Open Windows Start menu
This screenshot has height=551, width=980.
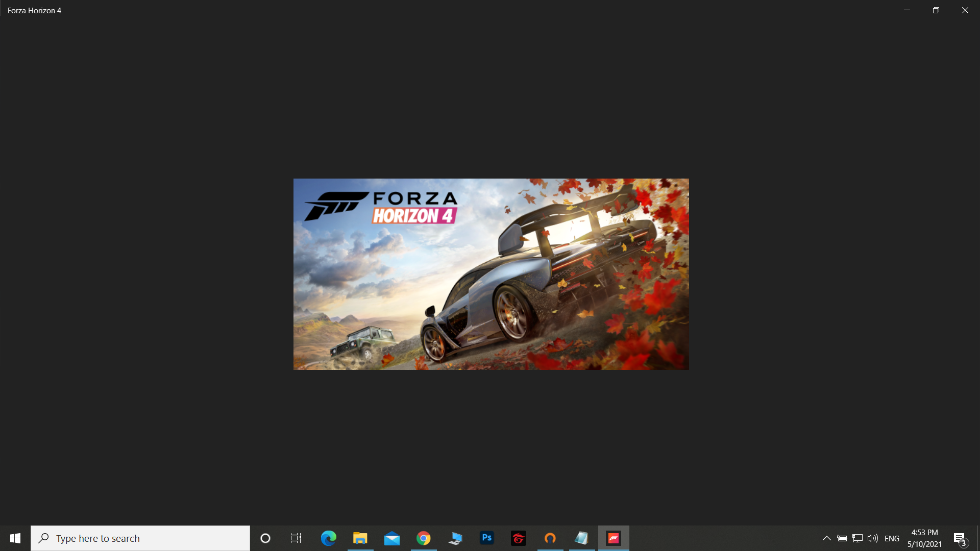pyautogui.click(x=15, y=538)
